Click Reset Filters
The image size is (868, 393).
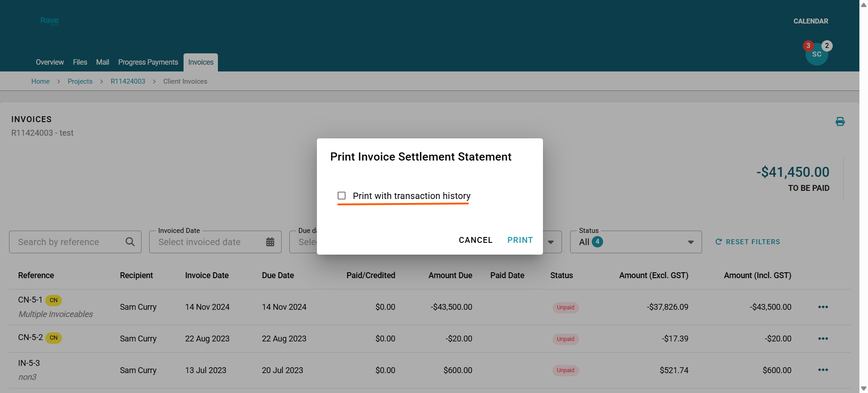tap(748, 242)
